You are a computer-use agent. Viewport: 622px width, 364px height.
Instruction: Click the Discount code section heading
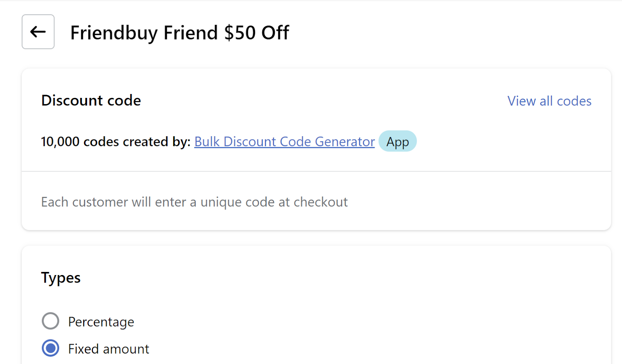91,101
